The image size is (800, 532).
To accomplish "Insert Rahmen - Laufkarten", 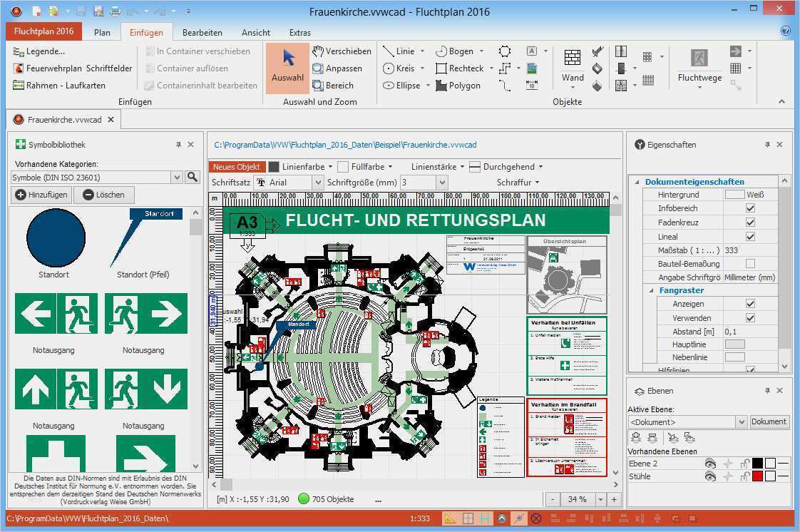I will coord(59,85).
